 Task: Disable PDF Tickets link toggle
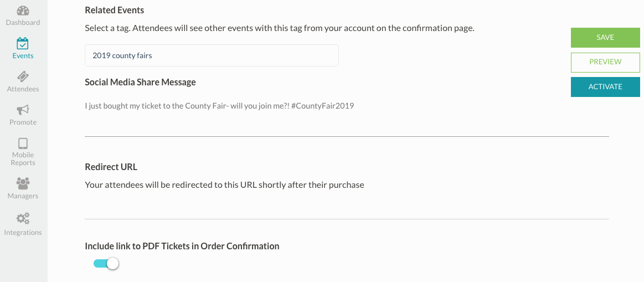[107, 264]
